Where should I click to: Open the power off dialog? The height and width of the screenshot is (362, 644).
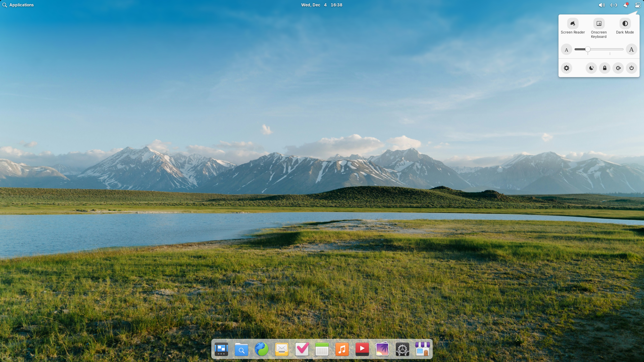(x=632, y=68)
